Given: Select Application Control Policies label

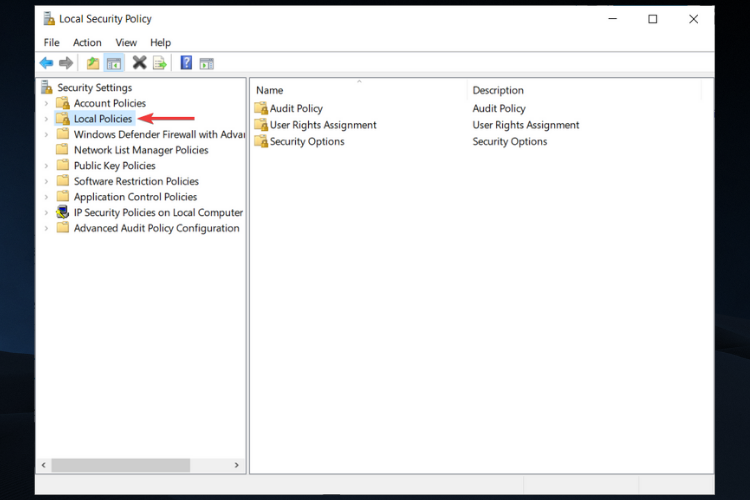Looking at the screenshot, I should tap(135, 197).
